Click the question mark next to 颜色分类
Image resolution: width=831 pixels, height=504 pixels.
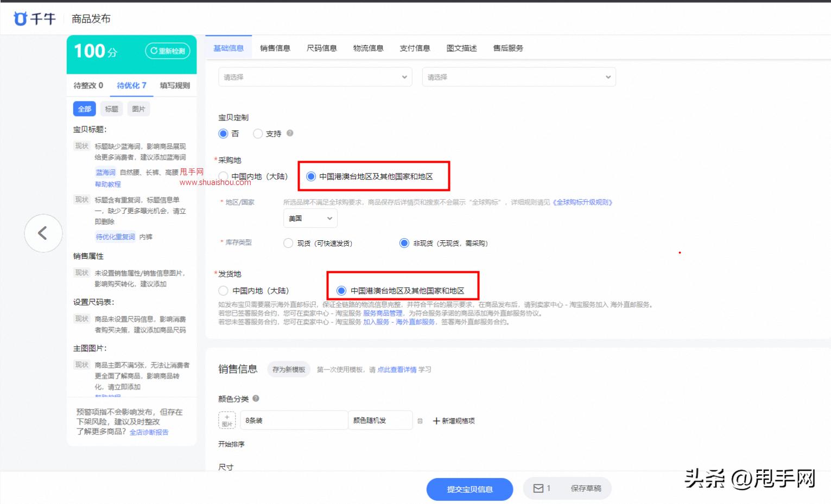click(x=256, y=398)
